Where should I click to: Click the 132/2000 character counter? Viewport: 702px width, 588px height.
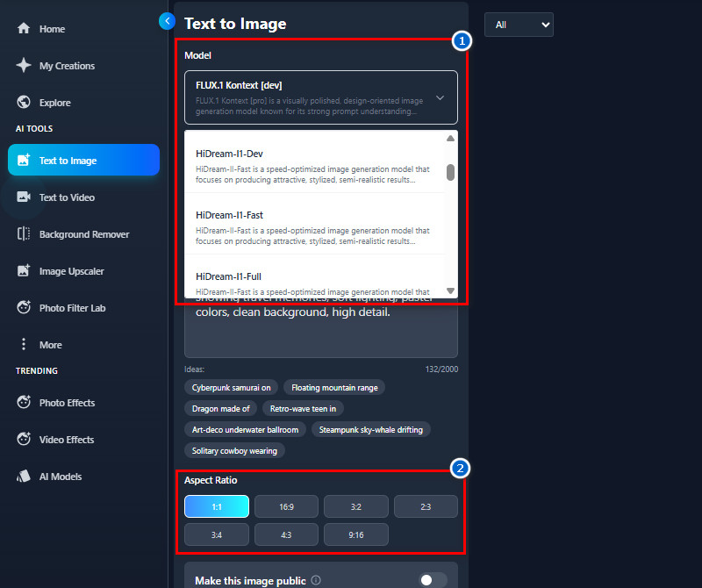pyautogui.click(x=441, y=369)
